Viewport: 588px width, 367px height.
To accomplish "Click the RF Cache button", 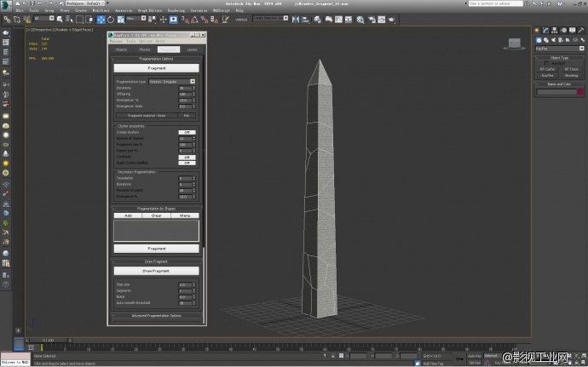I will click(547, 69).
